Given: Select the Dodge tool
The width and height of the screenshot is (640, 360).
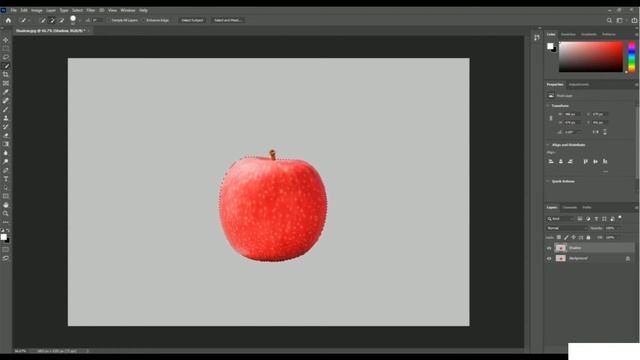Looking at the screenshot, I should (6, 162).
